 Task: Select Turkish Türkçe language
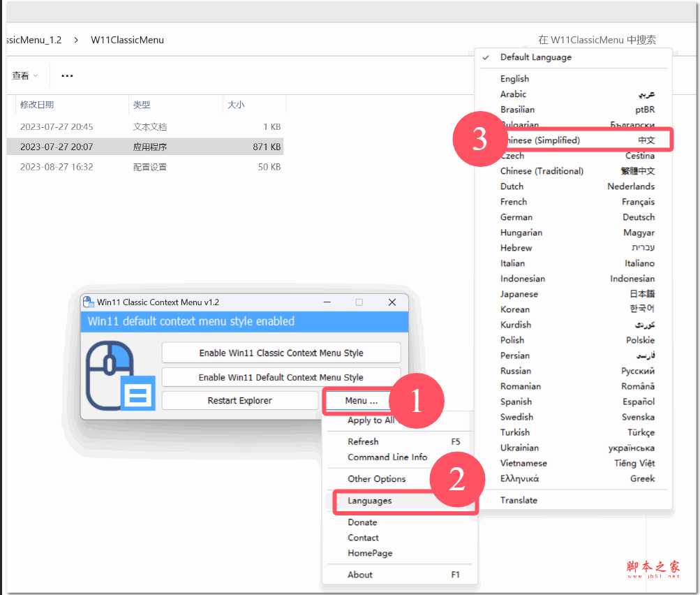point(573,432)
